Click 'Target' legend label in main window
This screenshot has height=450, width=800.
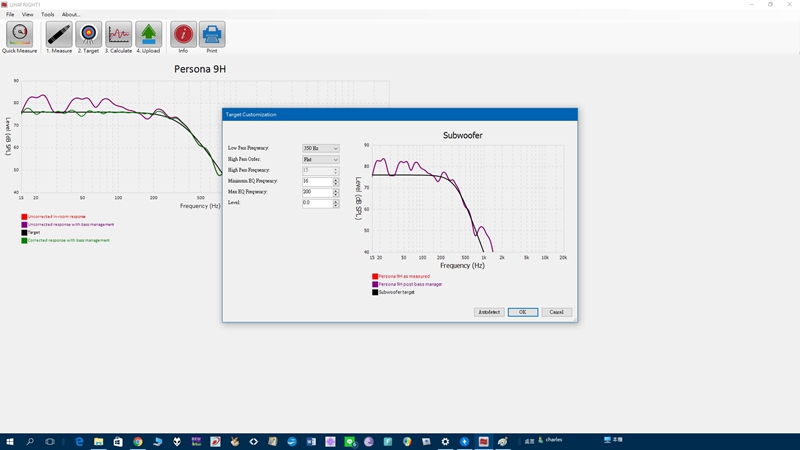point(34,233)
